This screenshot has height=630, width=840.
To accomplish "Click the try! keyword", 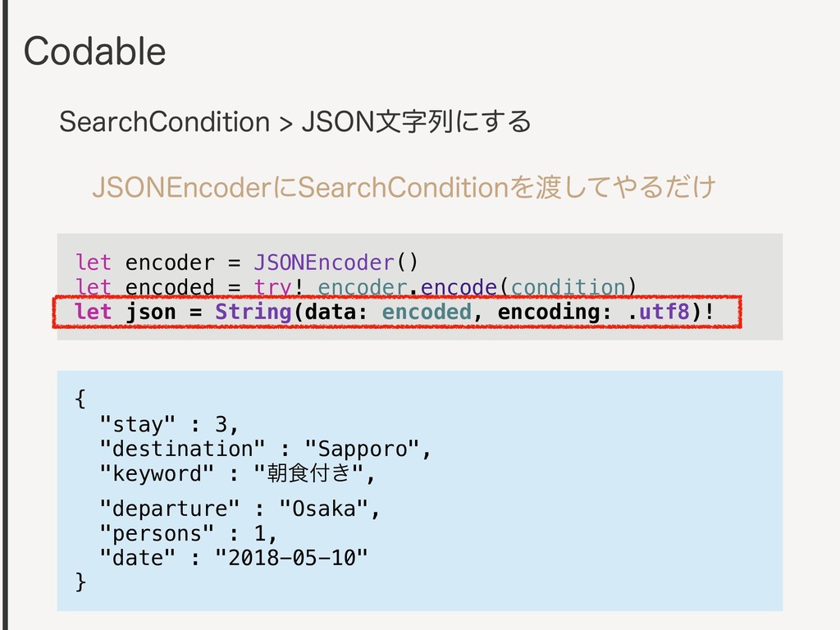I will point(279,287).
